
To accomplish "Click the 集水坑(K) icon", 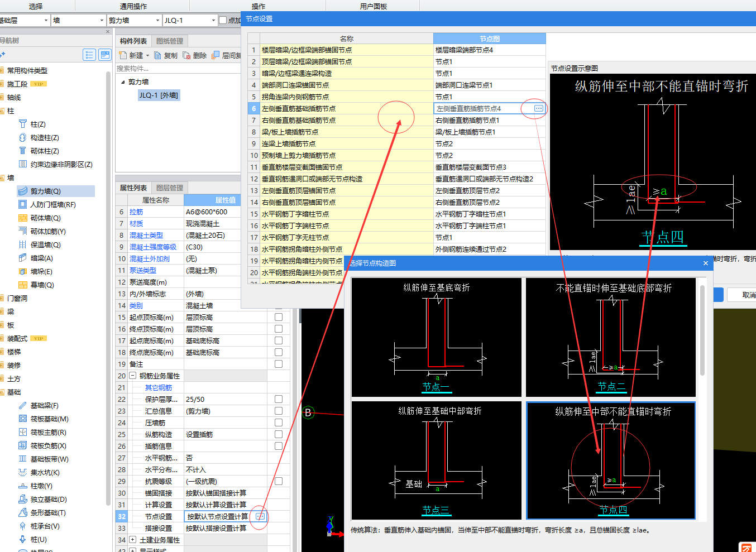I will tap(23, 472).
